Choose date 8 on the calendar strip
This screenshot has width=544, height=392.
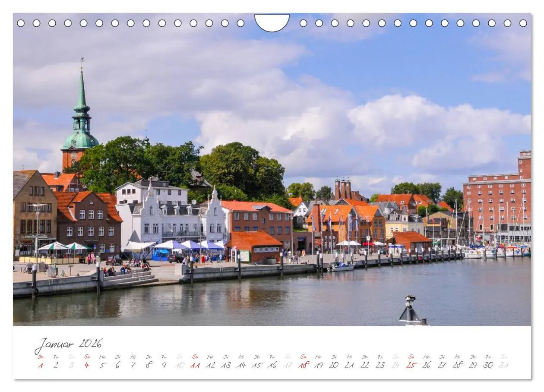point(149,365)
